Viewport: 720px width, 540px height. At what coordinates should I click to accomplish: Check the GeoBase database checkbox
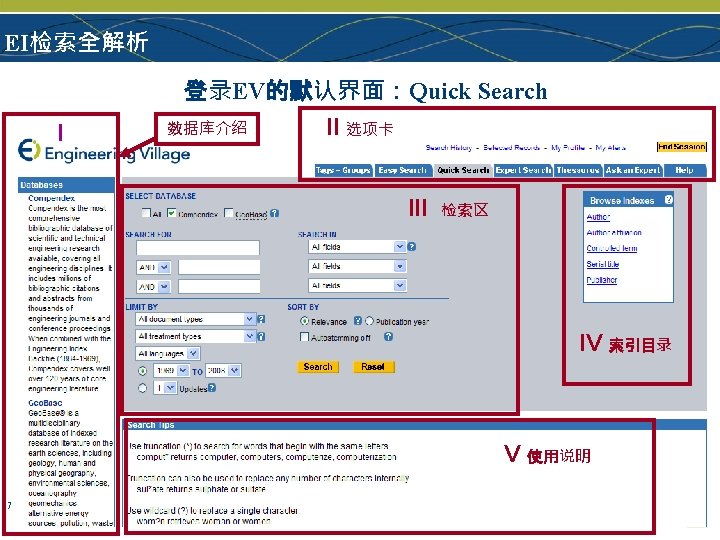pos(228,213)
